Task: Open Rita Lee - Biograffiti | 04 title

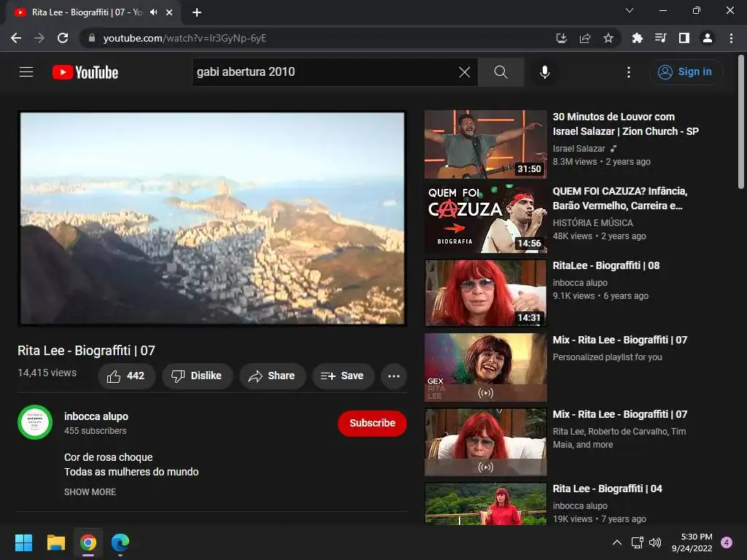Action: tap(608, 489)
